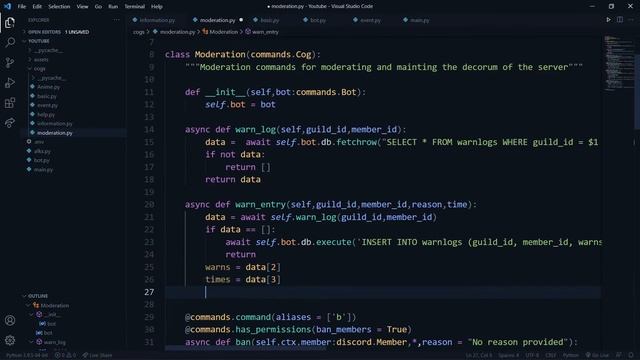Viewport: 640px width, 360px height.
Task: Click cogs breadcrumb segment
Action: [139, 32]
